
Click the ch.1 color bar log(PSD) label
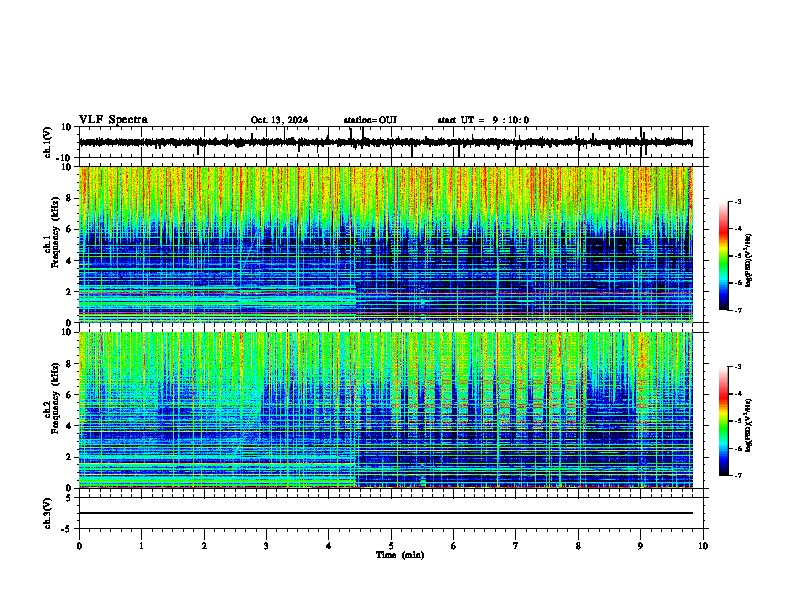pyautogui.click(x=748, y=260)
